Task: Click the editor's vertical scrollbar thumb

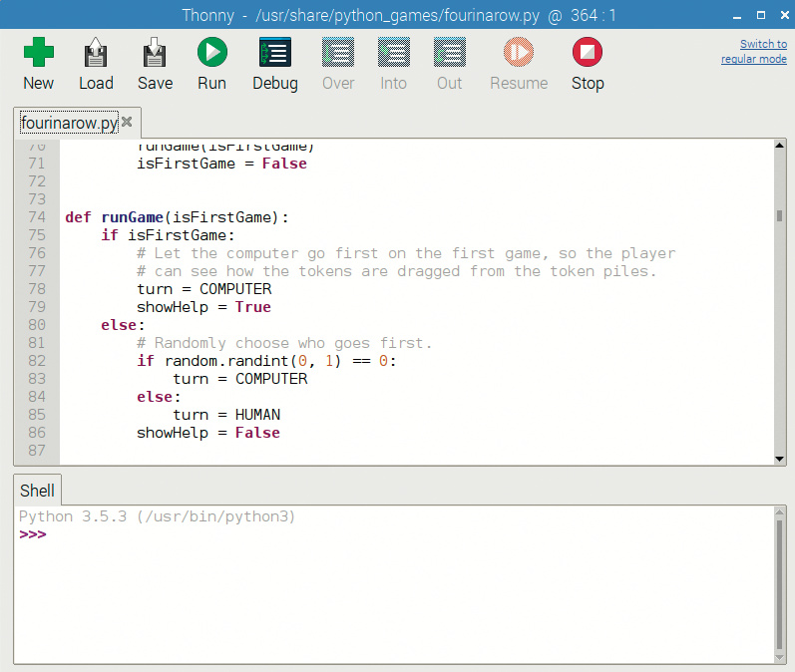Action: (x=780, y=215)
